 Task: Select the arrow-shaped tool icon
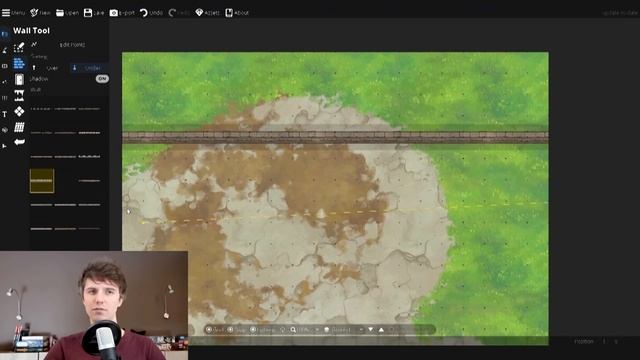tap(19, 142)
